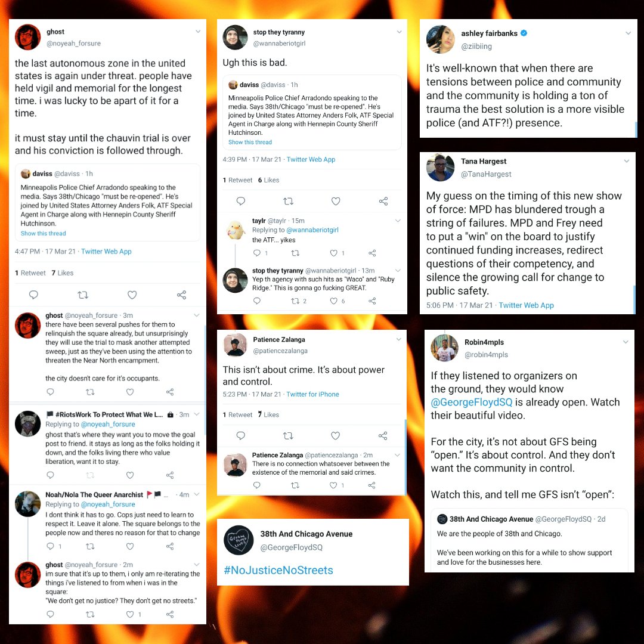644x644 pixels.
Task: Open the #NoJusticeNoStreets hashtag
Action: pyautogui.click(x=278, y=570)
